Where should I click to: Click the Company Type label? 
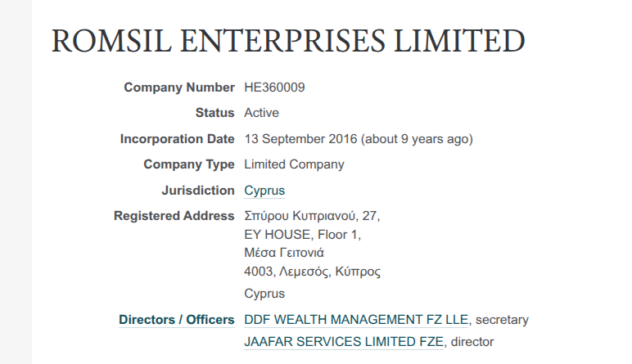188,164
